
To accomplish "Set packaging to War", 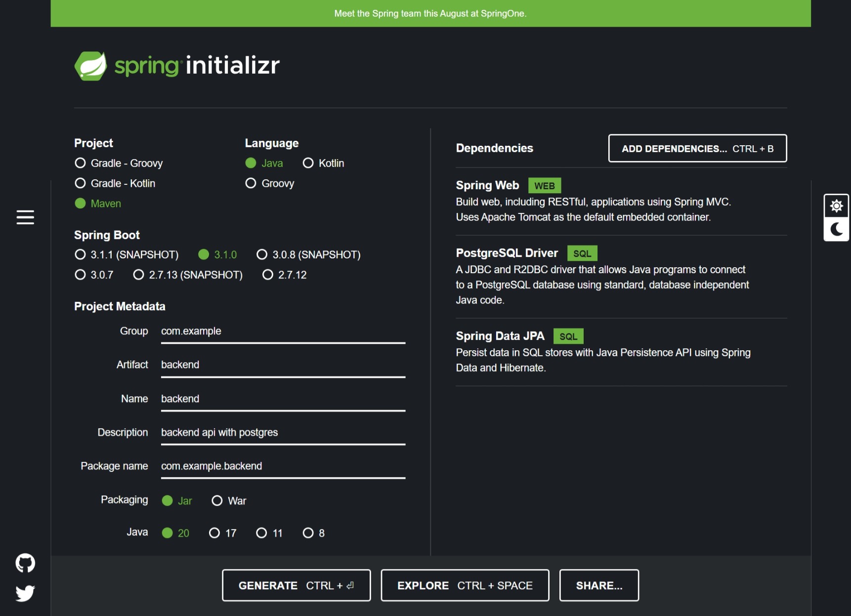I will coord(229,501).
